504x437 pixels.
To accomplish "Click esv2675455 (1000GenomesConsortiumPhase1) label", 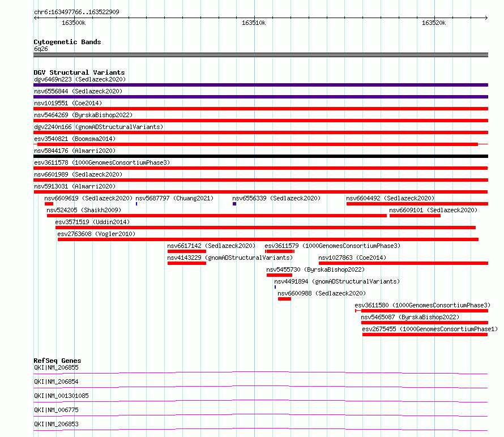I will (430, 329).
